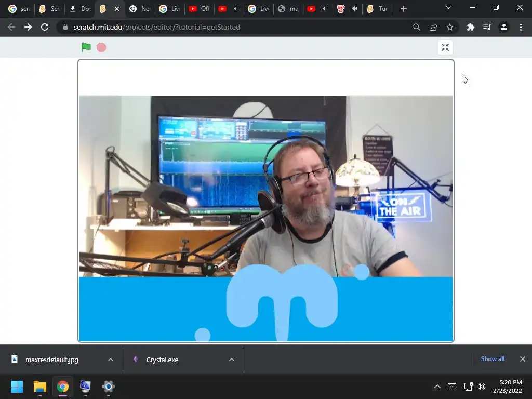
Task: Open volume control in system tray
Action: coord(481,387)
